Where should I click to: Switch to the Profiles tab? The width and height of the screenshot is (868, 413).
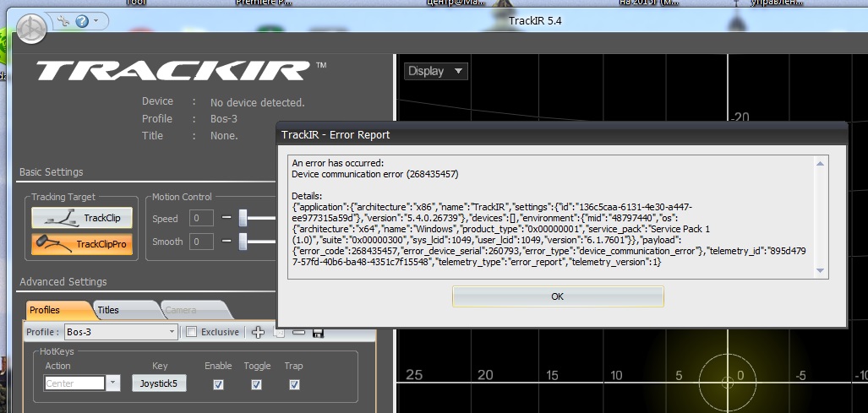58,310
